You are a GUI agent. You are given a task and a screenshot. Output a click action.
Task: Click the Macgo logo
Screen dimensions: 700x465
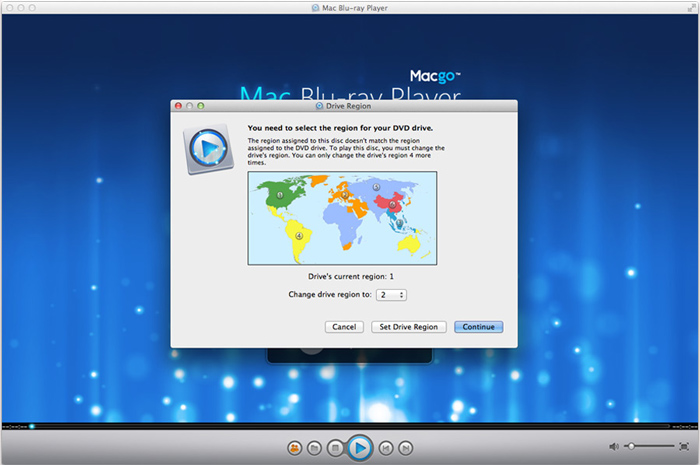pos(435,76)
